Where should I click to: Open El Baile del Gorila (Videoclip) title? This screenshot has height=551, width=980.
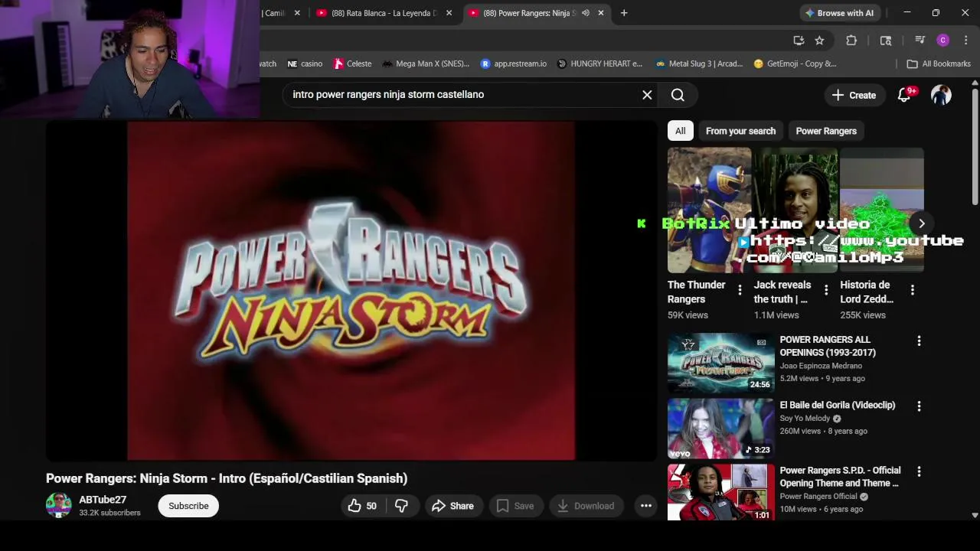tap(838, 405)
